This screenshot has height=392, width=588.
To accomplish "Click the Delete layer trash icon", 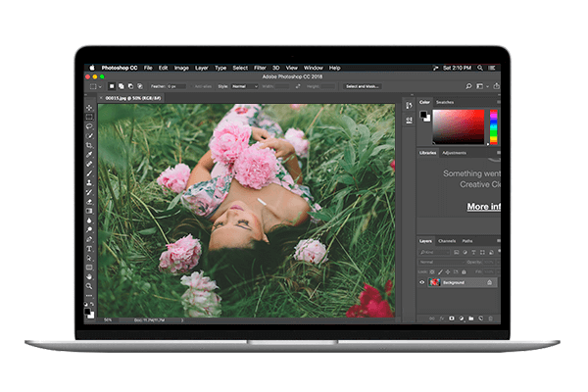I will [491, 318].
